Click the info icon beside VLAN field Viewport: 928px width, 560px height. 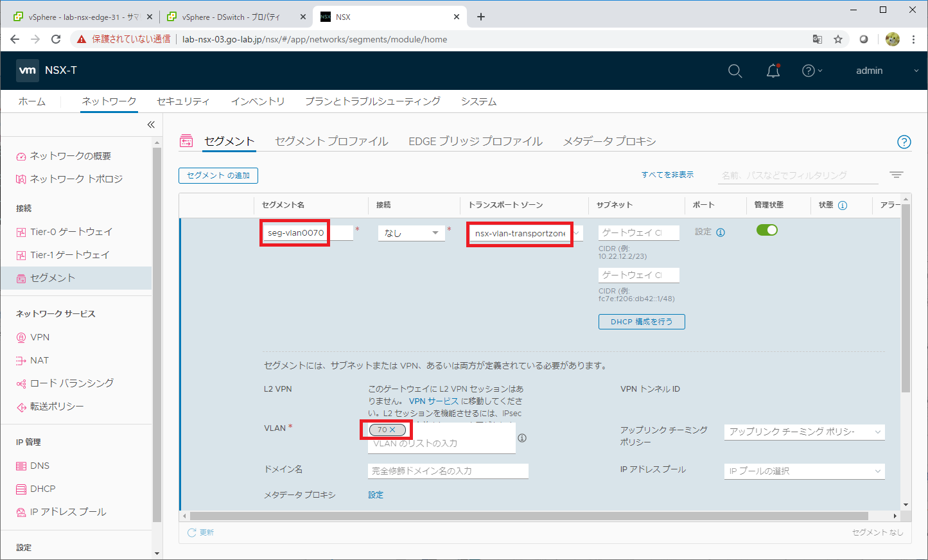tap(522, 438)
